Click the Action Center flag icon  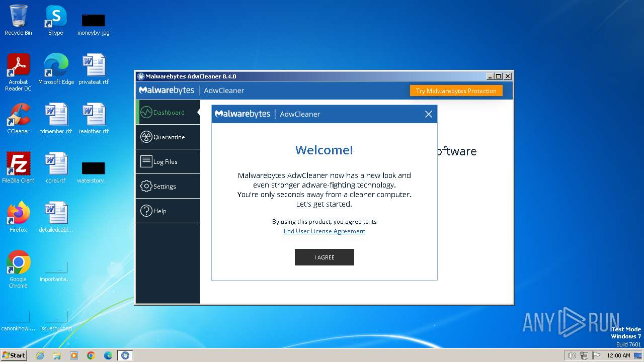point(596,355)
